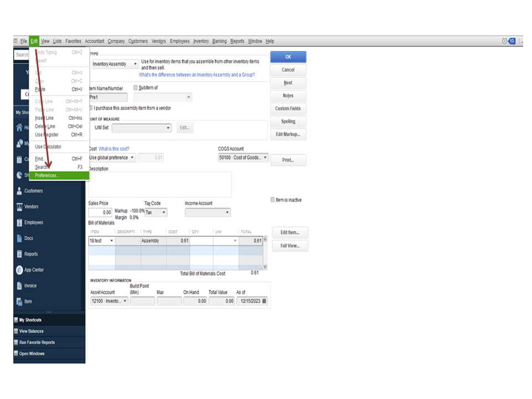Click the Item Name/Number field

coord(108,98)
